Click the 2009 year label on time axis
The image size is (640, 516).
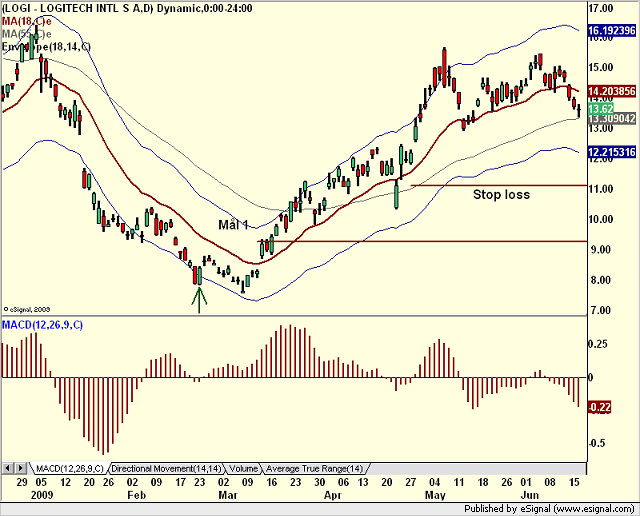pos(42,495)
